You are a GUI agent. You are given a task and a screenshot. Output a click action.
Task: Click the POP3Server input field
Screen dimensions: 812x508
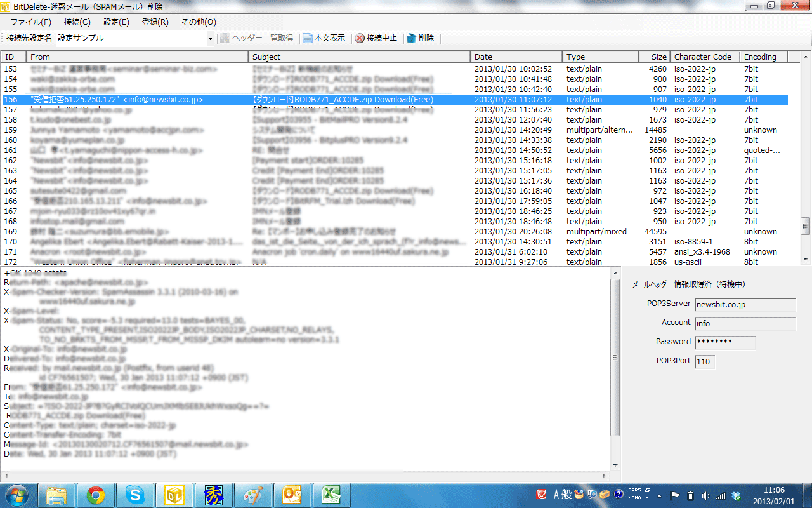(x=745, y=305)
